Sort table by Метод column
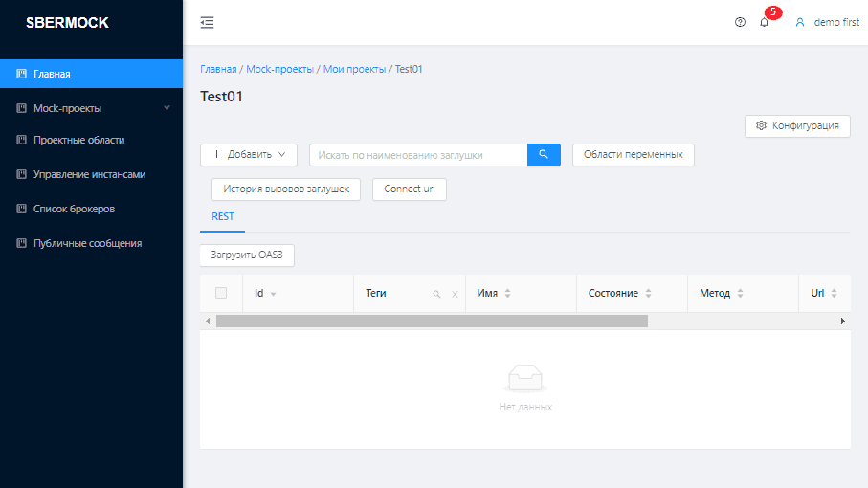Image resolution: width=868 pixels, height=488 pixels. [740, 293]
